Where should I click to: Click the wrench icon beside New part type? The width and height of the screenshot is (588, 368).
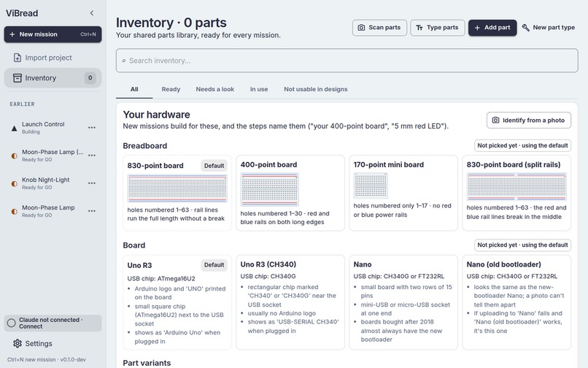pos(526,28)
